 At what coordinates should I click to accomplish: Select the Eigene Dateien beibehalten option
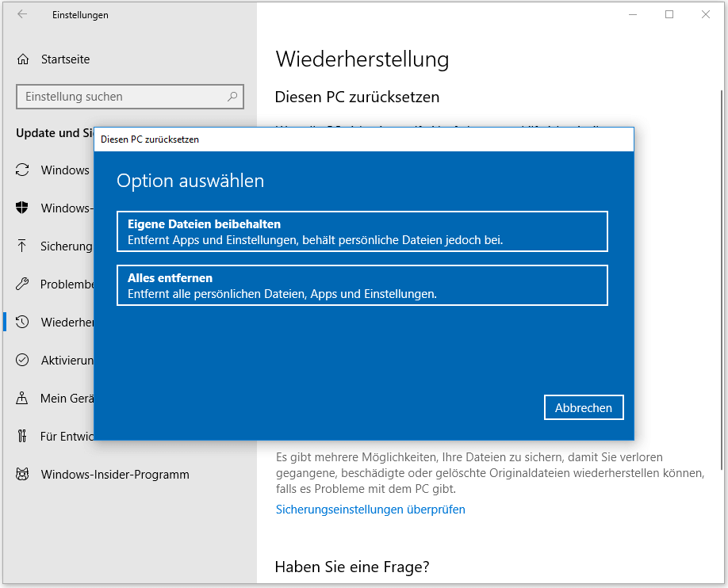pyautogui.click(x=362, y=231)
